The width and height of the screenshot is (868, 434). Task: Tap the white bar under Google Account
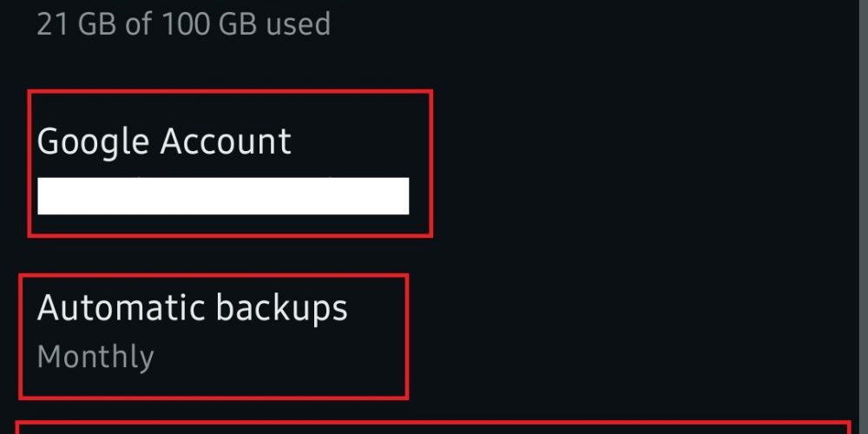pyautogui.click(x=223, y=196)
